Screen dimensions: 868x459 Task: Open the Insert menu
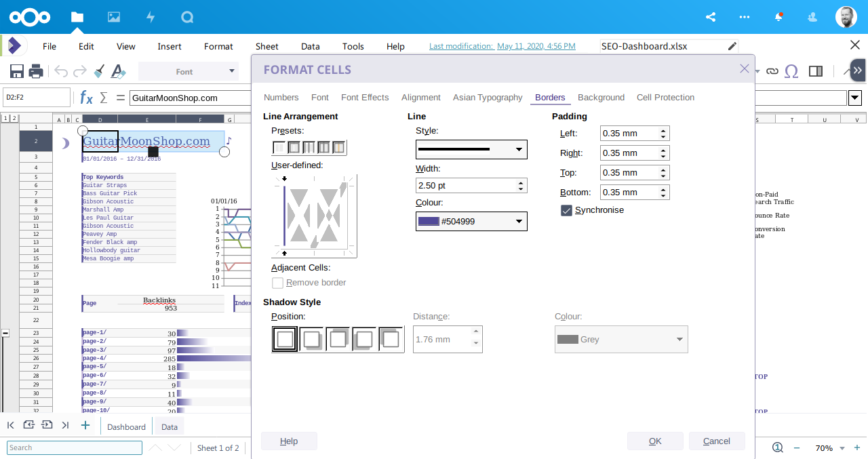point(170,46)
